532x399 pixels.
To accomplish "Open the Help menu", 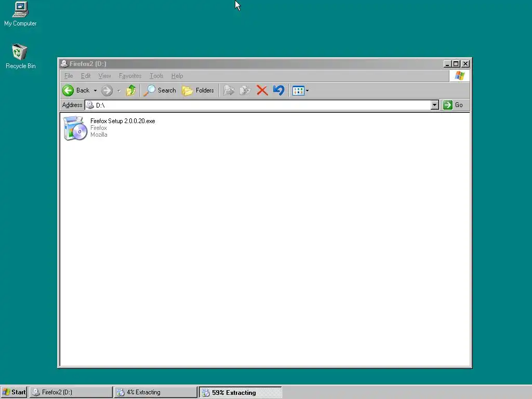I will [177, 76].
